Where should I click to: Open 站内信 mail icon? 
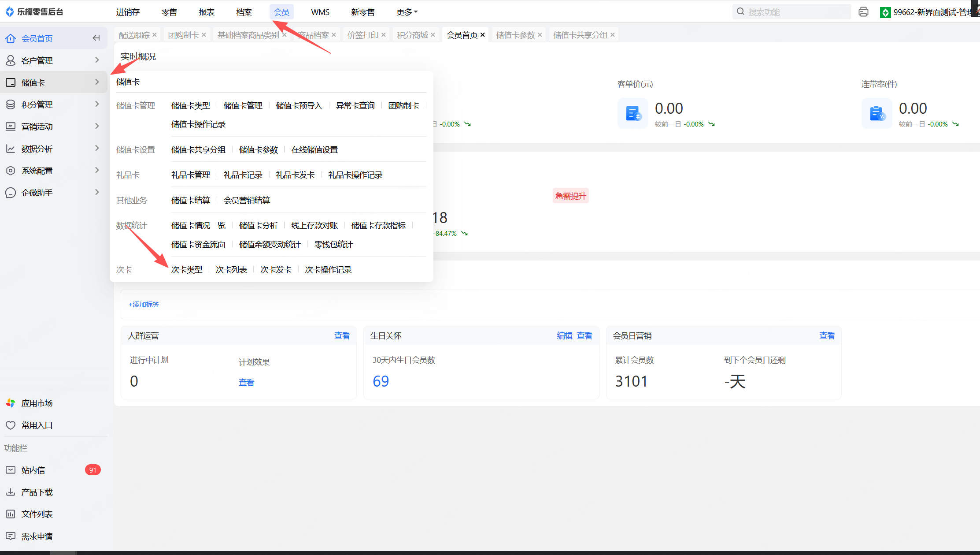[11, 470]
